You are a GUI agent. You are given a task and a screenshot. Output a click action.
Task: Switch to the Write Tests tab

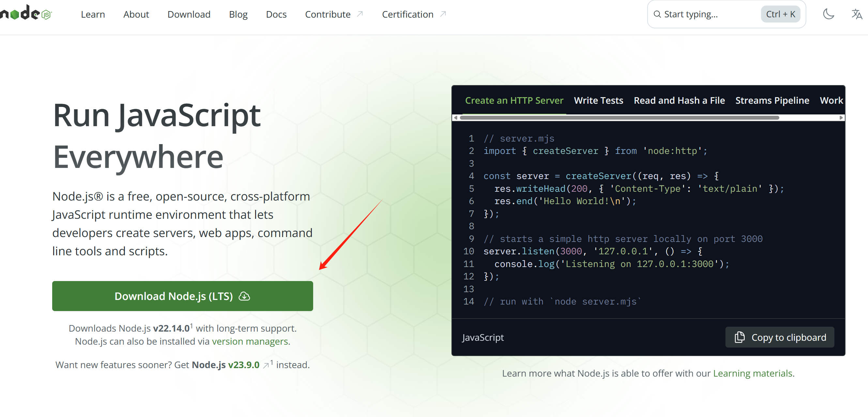tap(599, 100)
